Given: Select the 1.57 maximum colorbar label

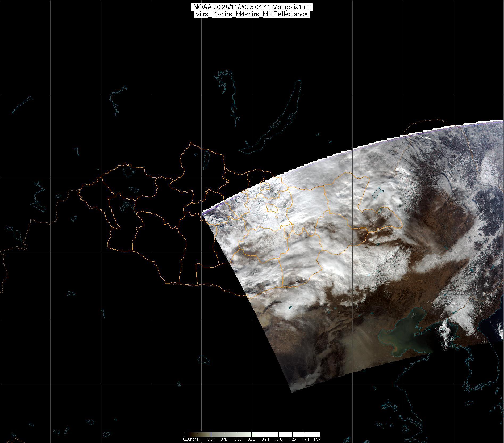Looking at the screenshot, I should pos(316,439).
